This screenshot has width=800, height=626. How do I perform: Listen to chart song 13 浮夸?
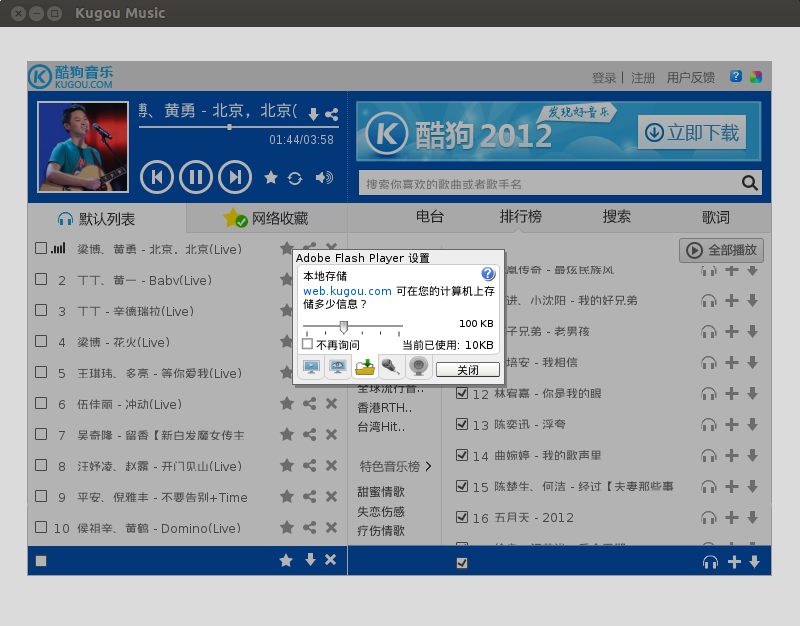tap(709, 425)
